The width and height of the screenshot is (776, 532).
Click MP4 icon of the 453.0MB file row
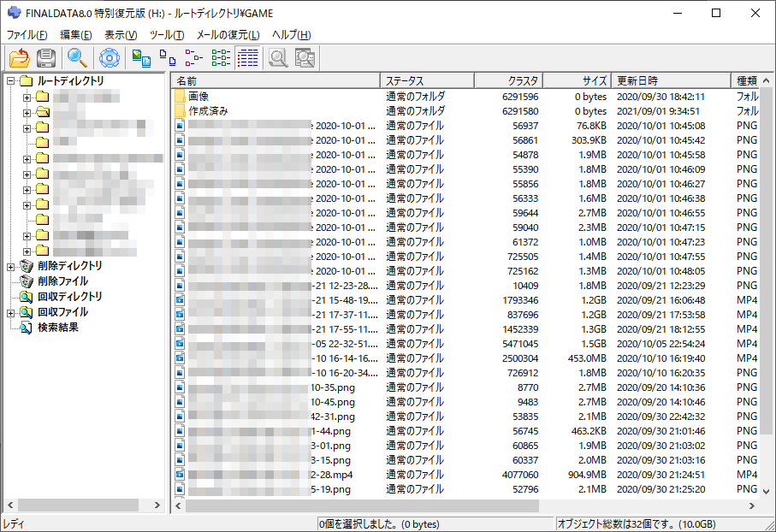tap(180, 358)
